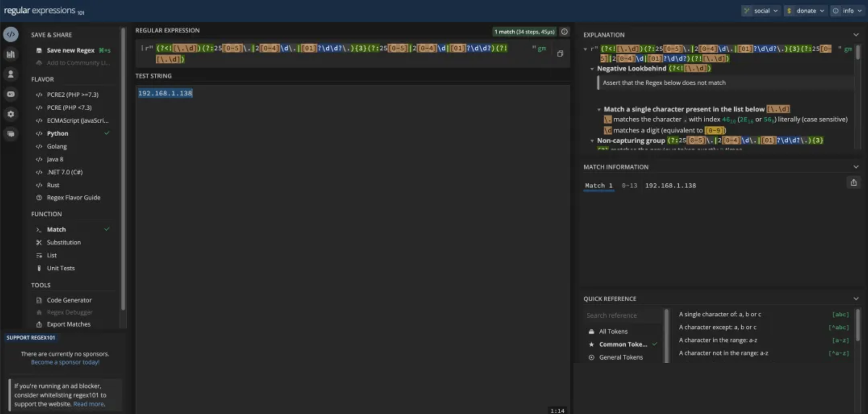Open settings gear in sidebar
This screenshot has width=868, height=414.
pos(11,114)
